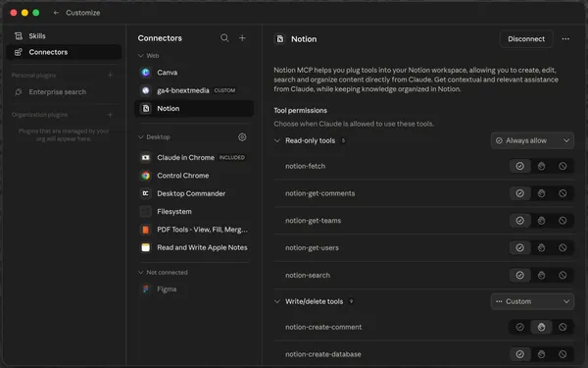Open Read and Write Apple Notes
This screenshot has width=588, height=368.
coord(194,247)
